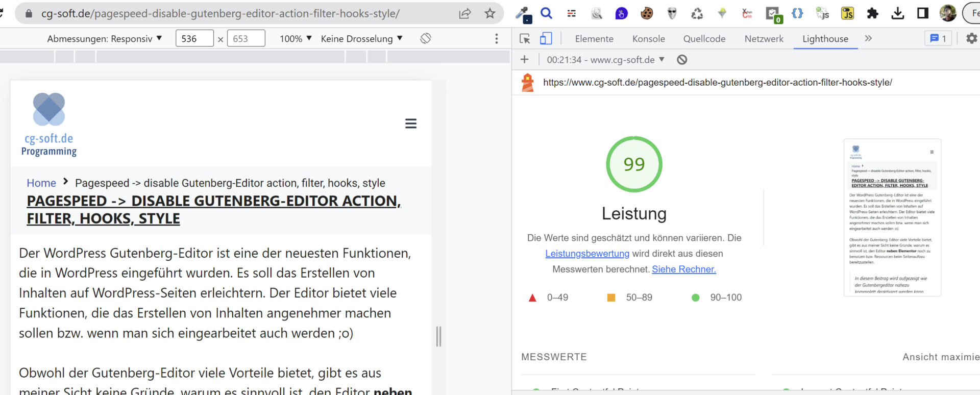Click the viewport width field 536

coord(194,38)
